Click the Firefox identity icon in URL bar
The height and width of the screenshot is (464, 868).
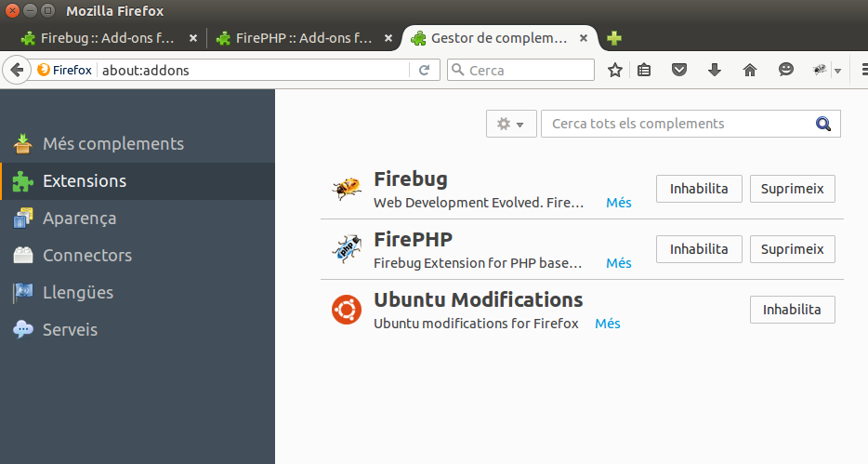tap(43, 70)
